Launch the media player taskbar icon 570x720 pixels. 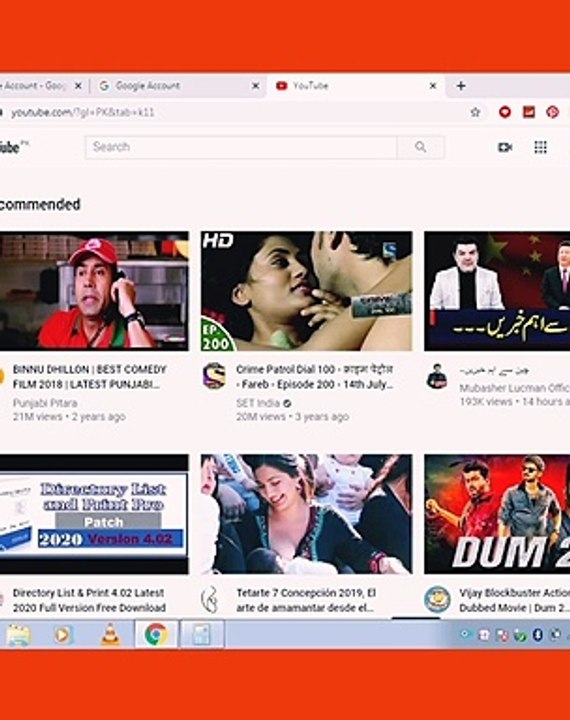(63, 635)
